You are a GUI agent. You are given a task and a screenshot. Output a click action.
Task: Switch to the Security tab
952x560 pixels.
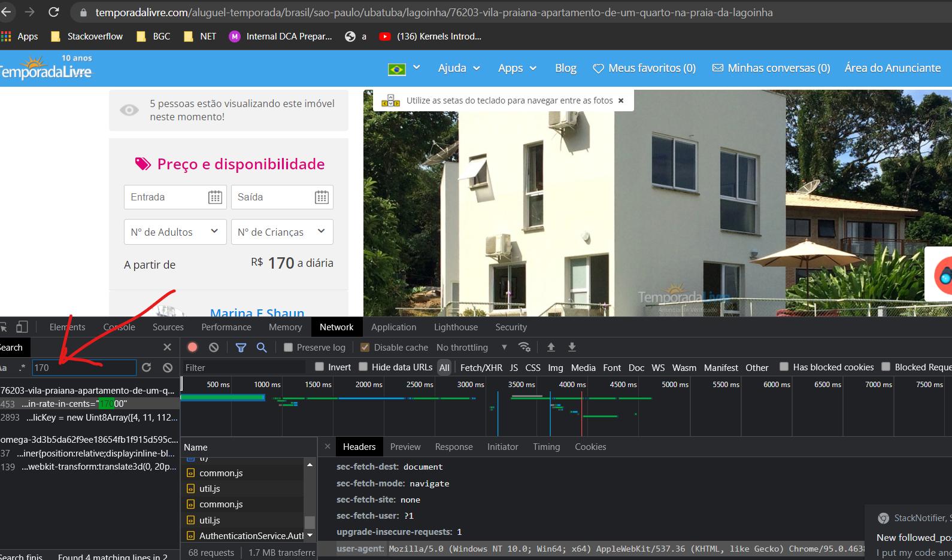coord(511,327)
